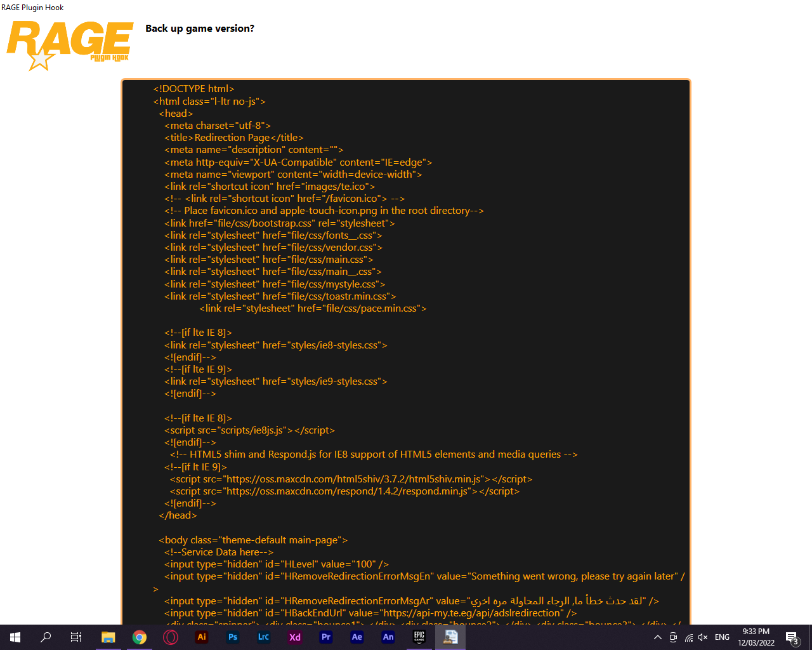
Task: Click the "HBackEndUrl" hidden input line
Action: tap(370, 613)
